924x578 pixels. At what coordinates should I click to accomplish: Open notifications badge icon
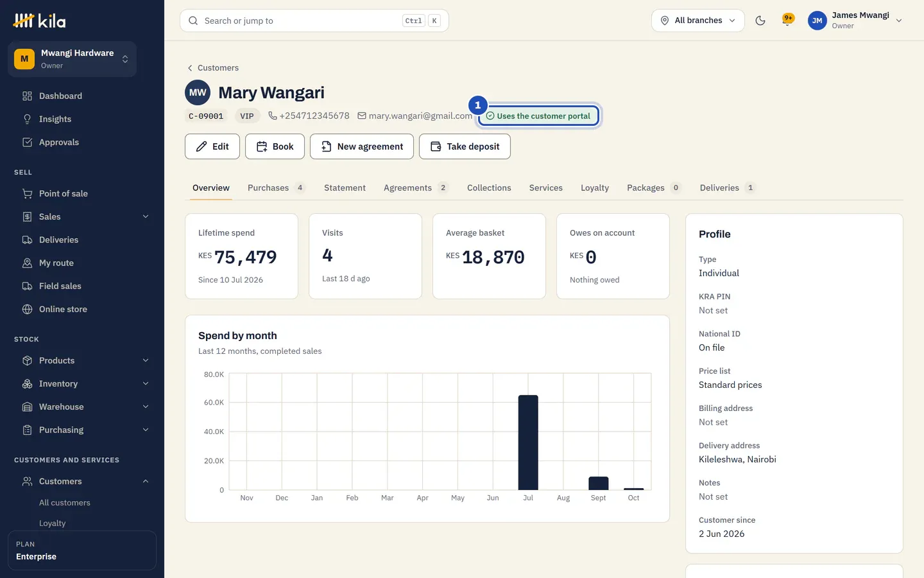pyautogui.click(x=788, y=20)
